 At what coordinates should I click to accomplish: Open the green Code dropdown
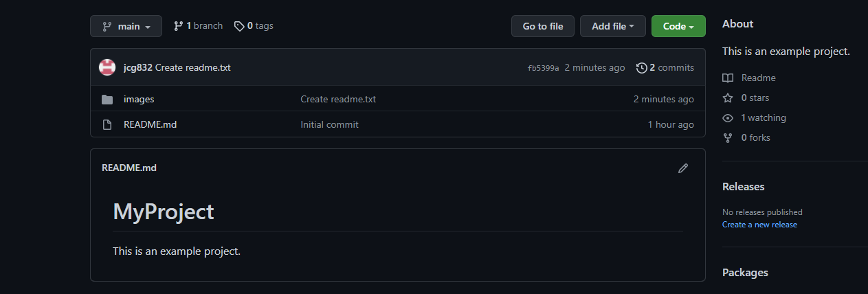(678, 26)
